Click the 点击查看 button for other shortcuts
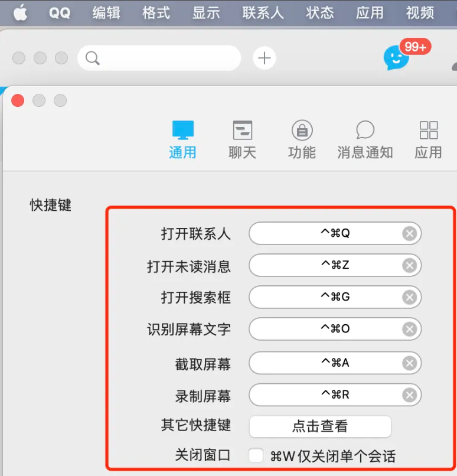This screenshot has height=476, width=457. 320,426
